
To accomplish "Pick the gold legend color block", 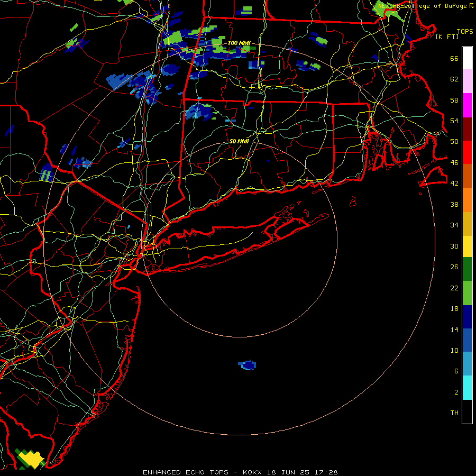I will coord(467,224).
